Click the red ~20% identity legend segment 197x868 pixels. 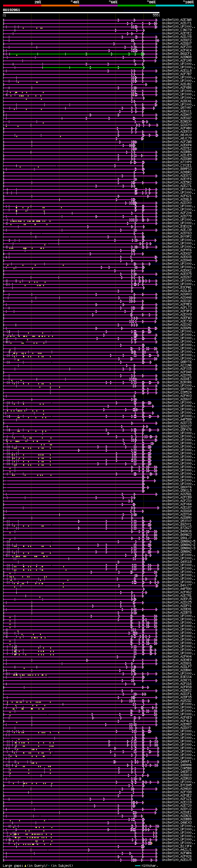22,6
